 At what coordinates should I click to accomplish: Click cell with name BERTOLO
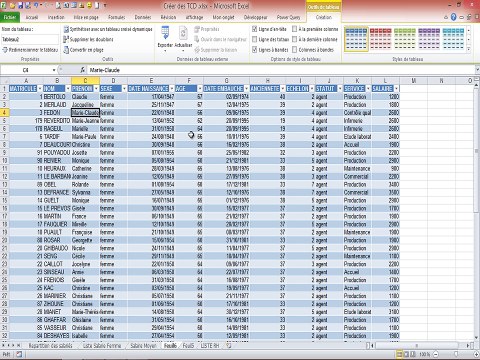click(57, 97)
